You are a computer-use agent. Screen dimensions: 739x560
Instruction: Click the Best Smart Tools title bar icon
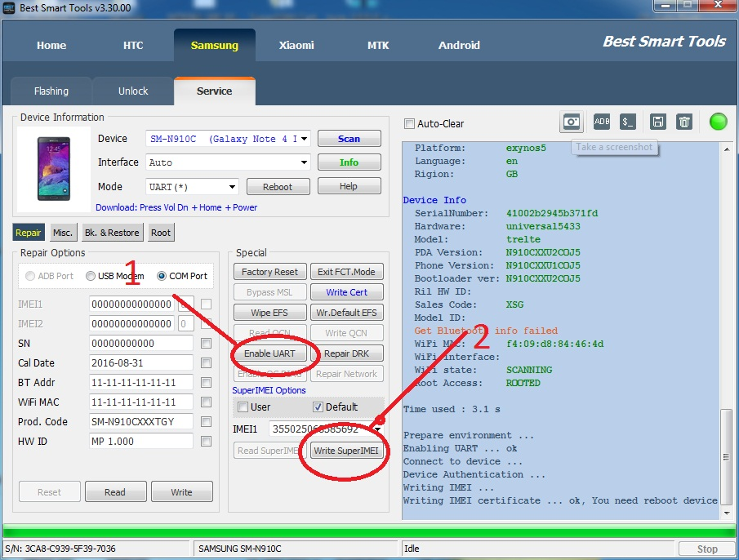[x=8, y=7]
